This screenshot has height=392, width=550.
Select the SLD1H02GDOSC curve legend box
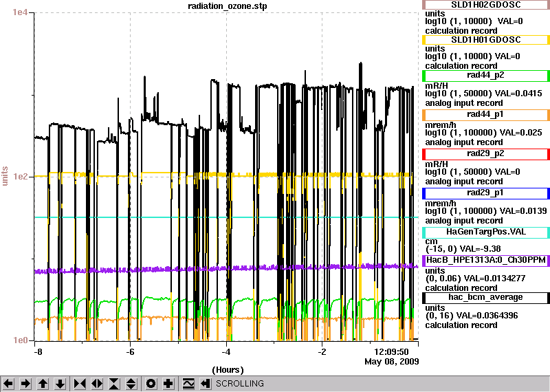point(486,5)
